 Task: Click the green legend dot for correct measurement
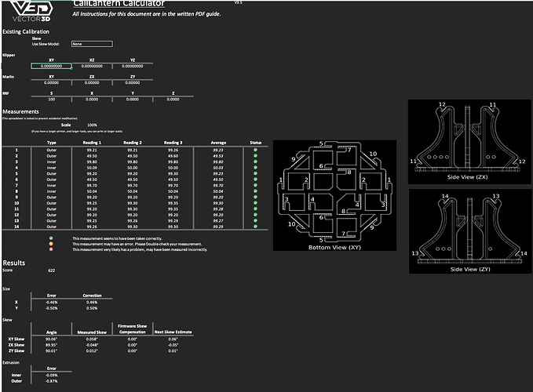coord(51,238)
